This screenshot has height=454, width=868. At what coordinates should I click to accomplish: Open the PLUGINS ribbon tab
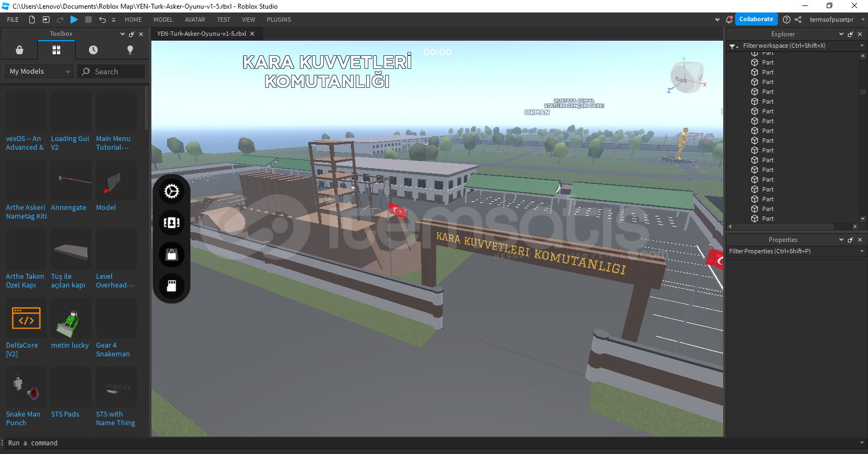point(279,20)
